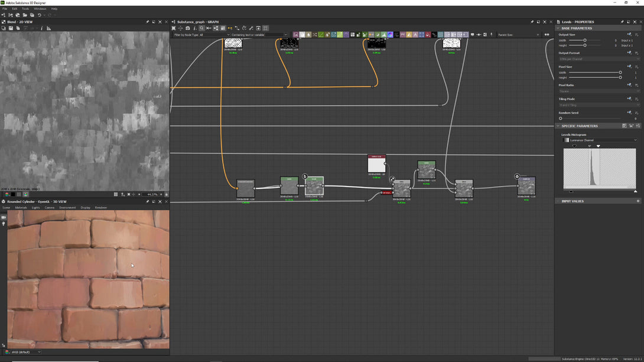Screen dimensions: 644x362
Task: Click the camera icon in the graph toolbar
Action: point(188,28)
